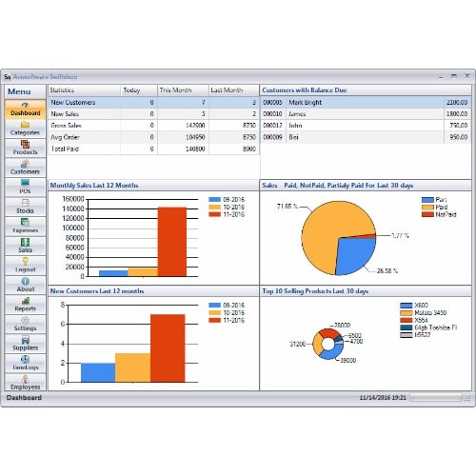Open Categories from the sidebar
The height and width of the screenshot is (476, 476).
pos(25,129)
